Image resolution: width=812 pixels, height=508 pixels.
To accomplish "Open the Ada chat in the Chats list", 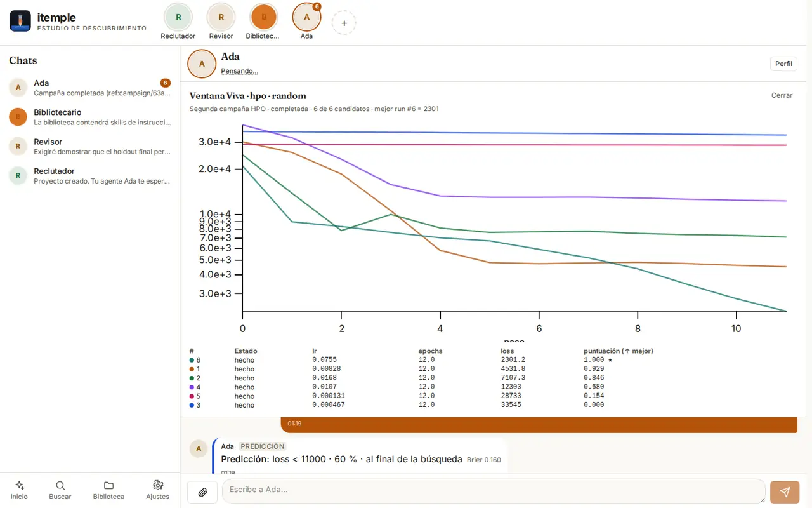I will 89,88.
